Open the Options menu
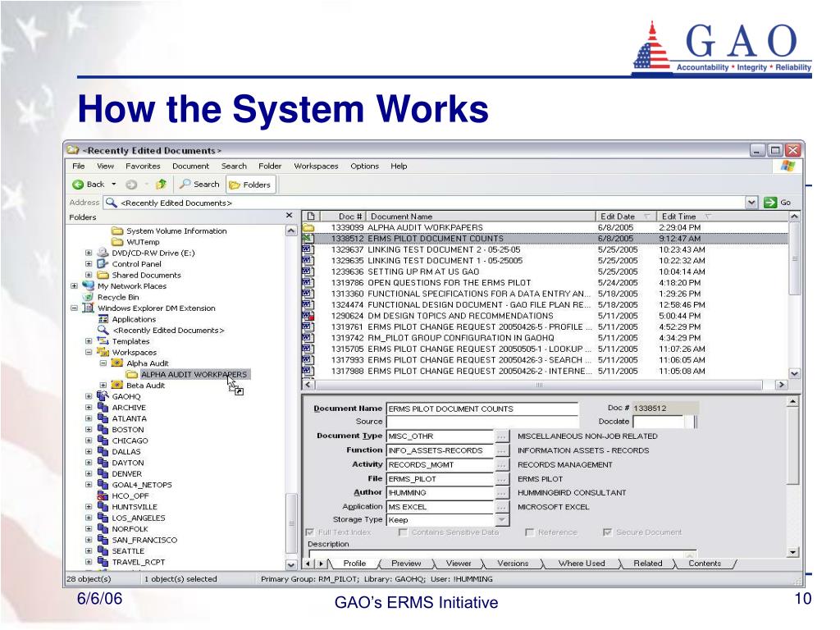This screenshot has width=840, height=630. [x=364, y=166]
